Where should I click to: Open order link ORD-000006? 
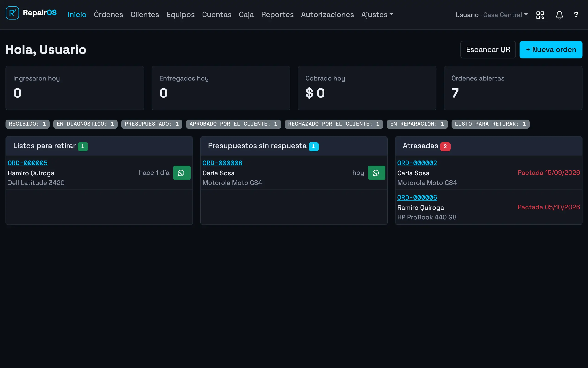tap(417, 198)
